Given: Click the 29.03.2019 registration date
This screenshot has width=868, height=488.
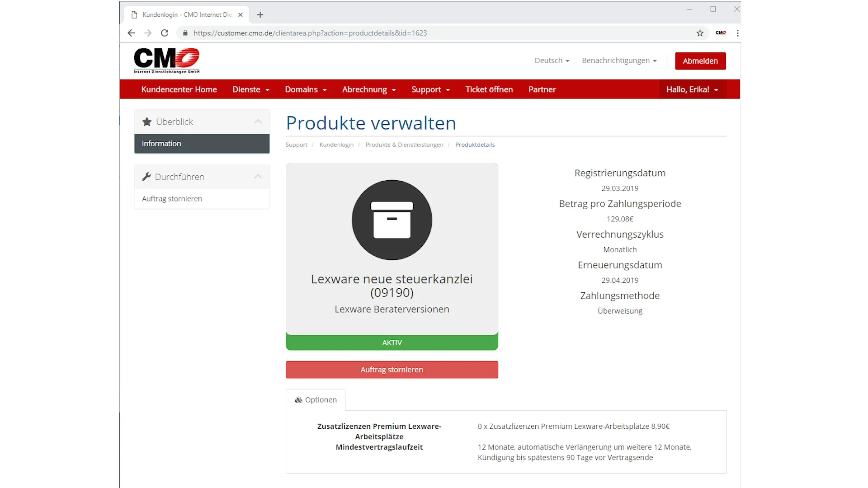Looking at the screenshot, I should (620, 188).
